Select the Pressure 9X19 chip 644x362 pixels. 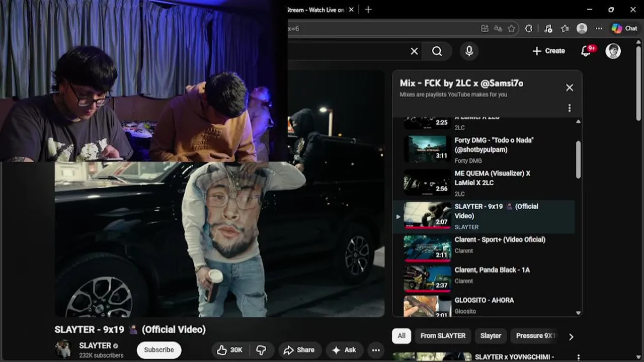536,336
